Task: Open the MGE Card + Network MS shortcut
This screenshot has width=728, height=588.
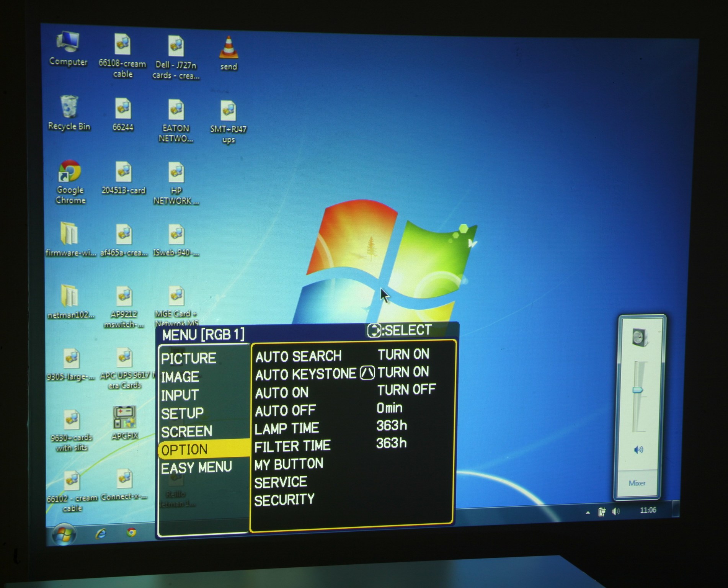Action: coord(176,306)
